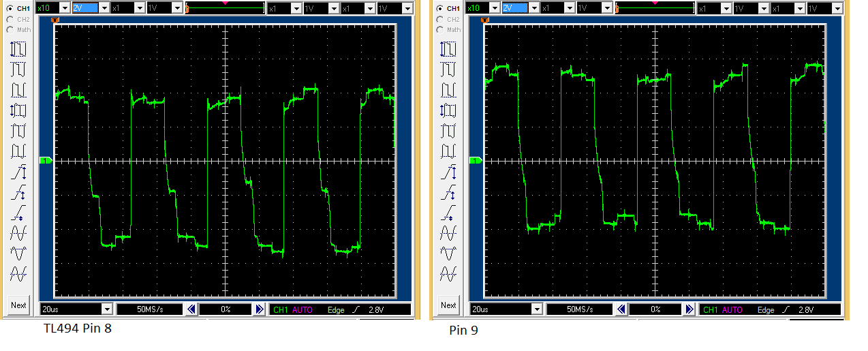The image size is (868, 351).
Task: Click the 0% position field in Pin 9 window
Action: [x=655, y=309]
